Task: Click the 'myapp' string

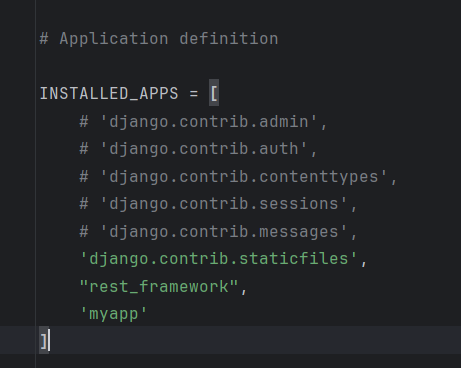Action: coord(114,314)
